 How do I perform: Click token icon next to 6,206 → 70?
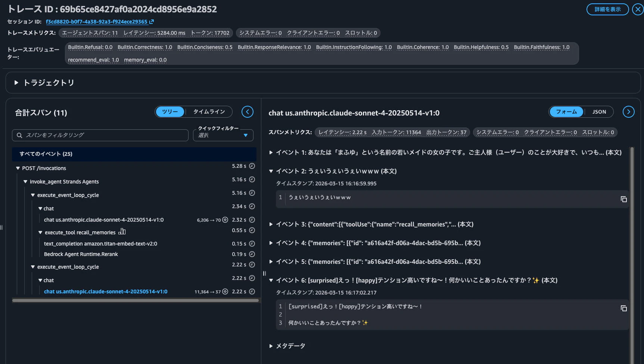pos(225,220)
